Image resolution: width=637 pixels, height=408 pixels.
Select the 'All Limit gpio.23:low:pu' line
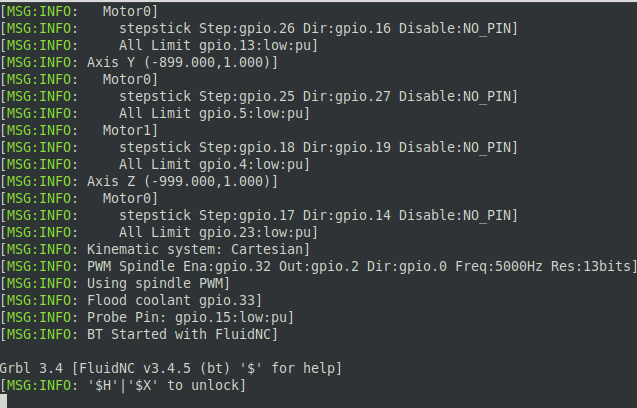coord(159,232)
